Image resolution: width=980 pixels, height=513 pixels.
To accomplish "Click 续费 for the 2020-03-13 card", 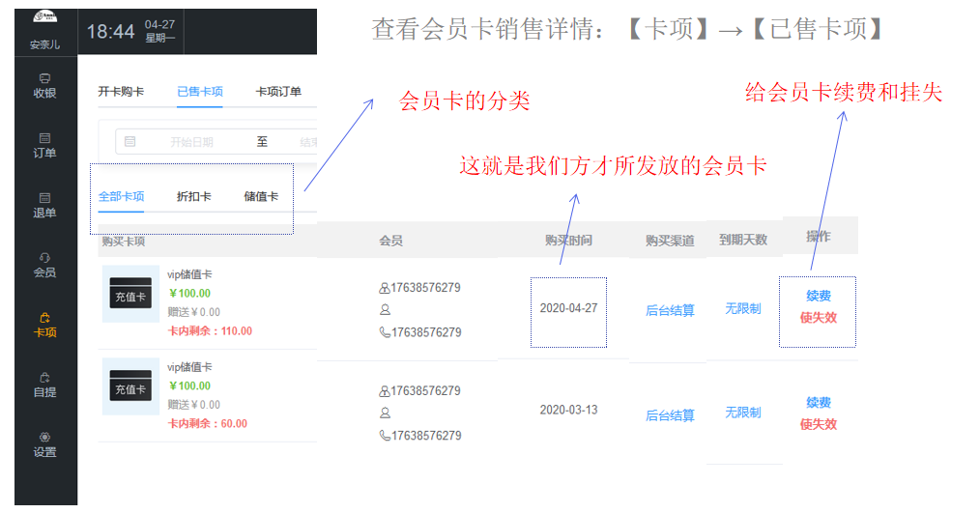I will 819,403.
